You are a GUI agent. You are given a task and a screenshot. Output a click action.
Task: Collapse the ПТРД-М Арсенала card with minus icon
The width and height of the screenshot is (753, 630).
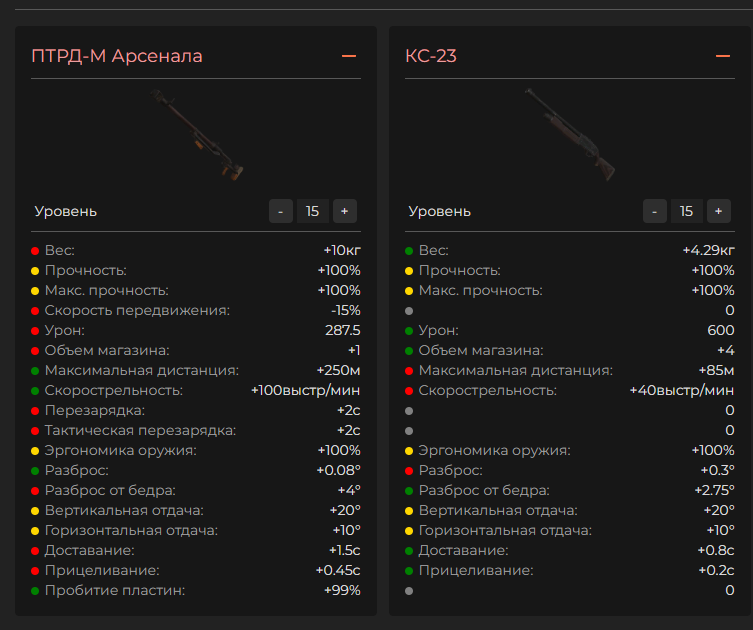pos(349,56)
